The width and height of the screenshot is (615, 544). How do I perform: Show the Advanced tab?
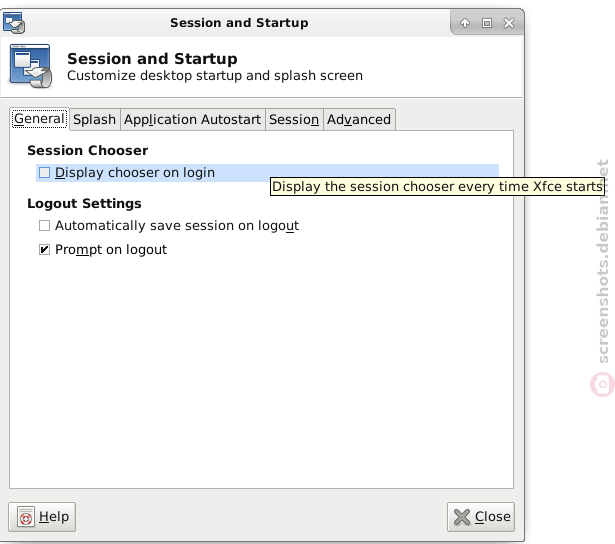[359, 120]
